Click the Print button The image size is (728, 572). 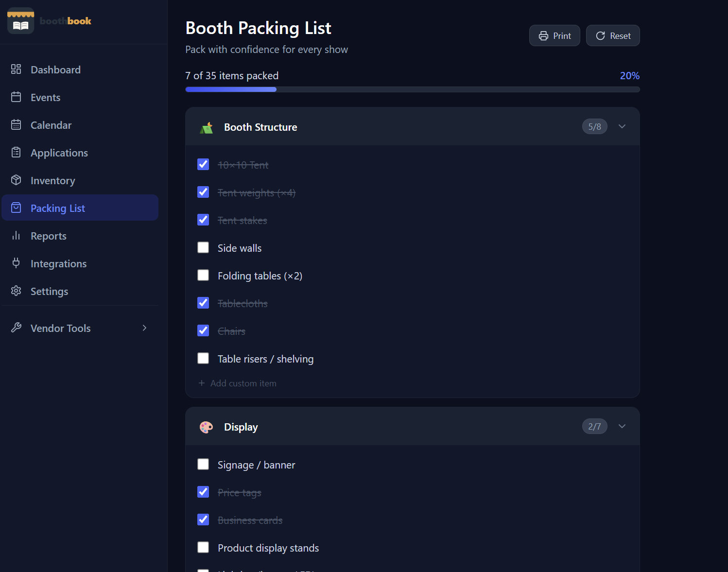[555, 35]
